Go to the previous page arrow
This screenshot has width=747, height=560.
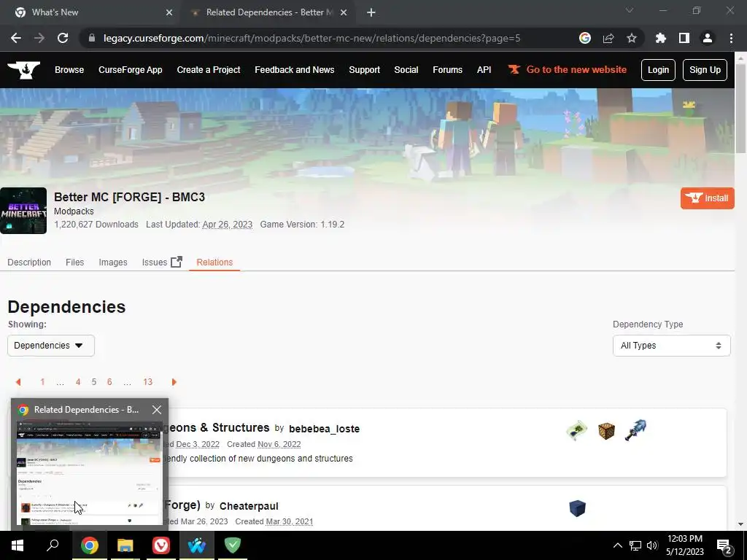coord(18,382)
